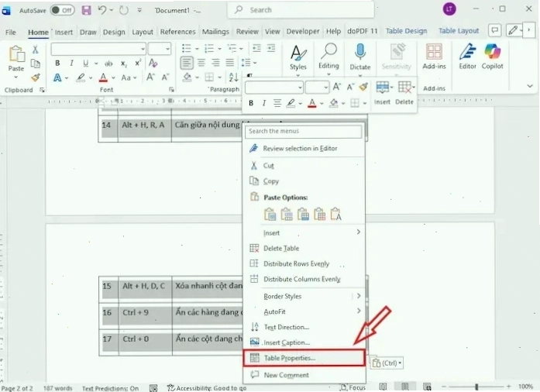Choose Table Properties in context menu
The height and width of the screenshot is (392, 540).
[304, 358]
